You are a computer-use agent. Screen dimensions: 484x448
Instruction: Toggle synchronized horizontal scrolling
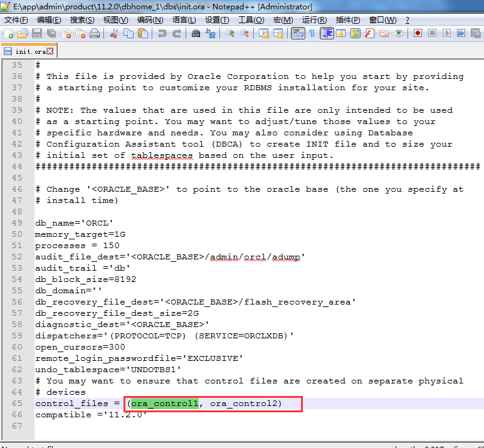click(x=278, y=33)
